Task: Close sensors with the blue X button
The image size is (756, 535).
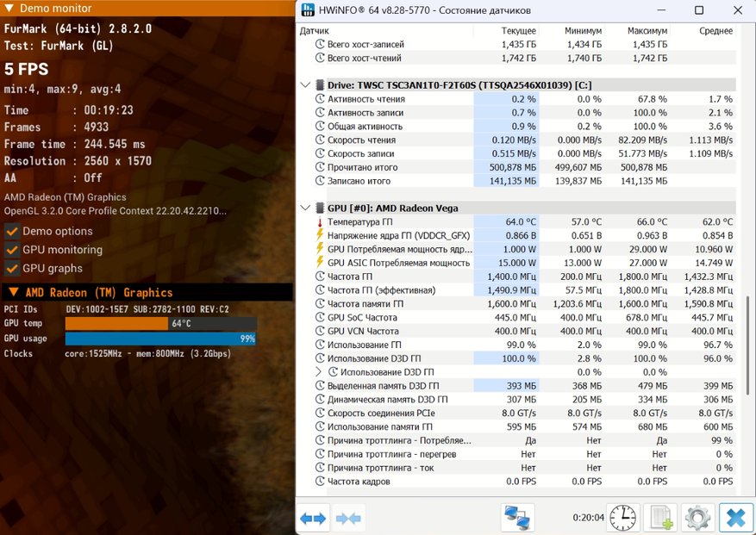Action: tap(736, 518)
